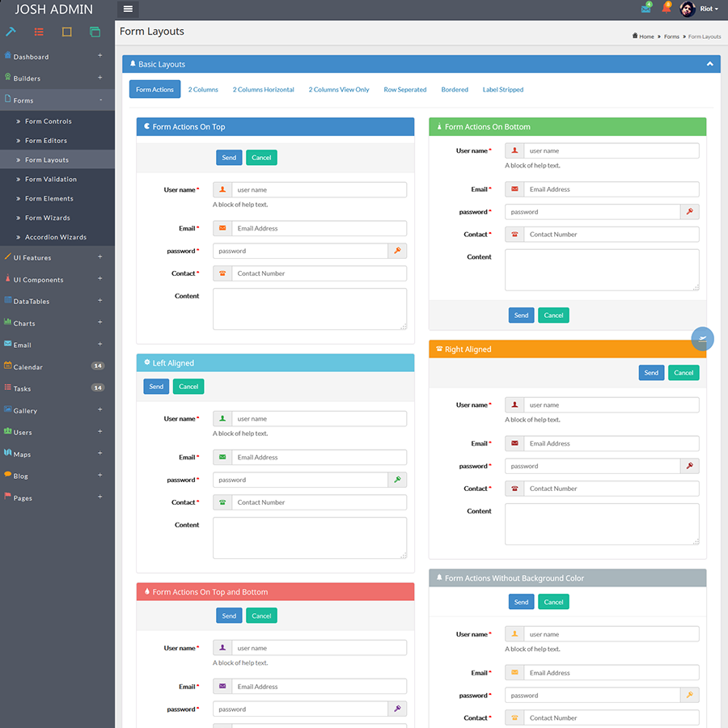Image resolution: width=728 pixels, height=728 pixels.
Task: Click the red list icon below Josh Admin
Action: 38,32
